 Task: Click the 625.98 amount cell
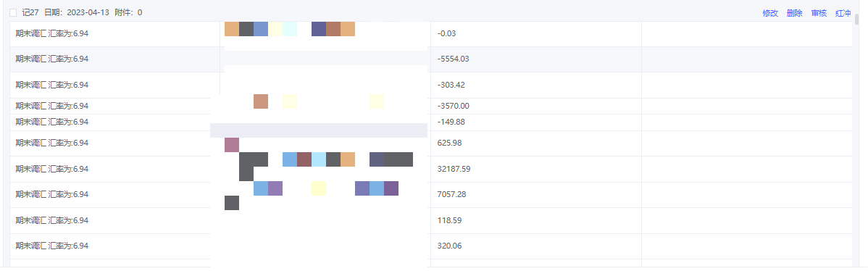tap(536, 143)
